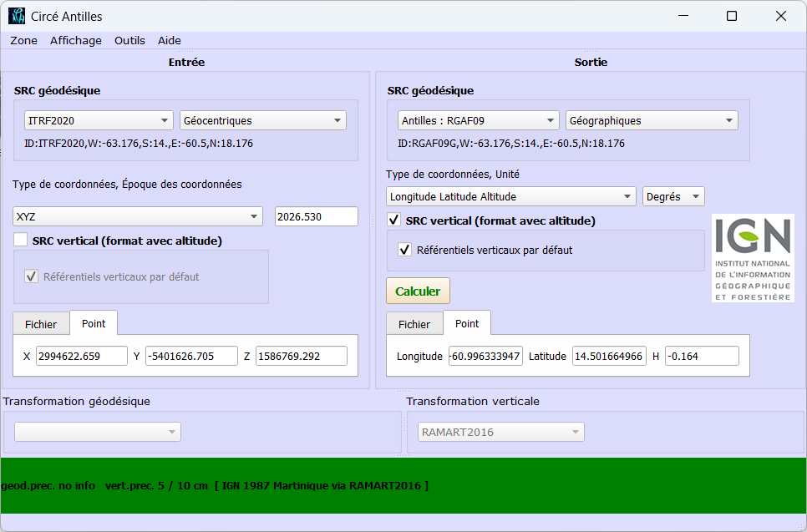Click the green status bar precision message

pyautogui.click(x=215, y=486)
